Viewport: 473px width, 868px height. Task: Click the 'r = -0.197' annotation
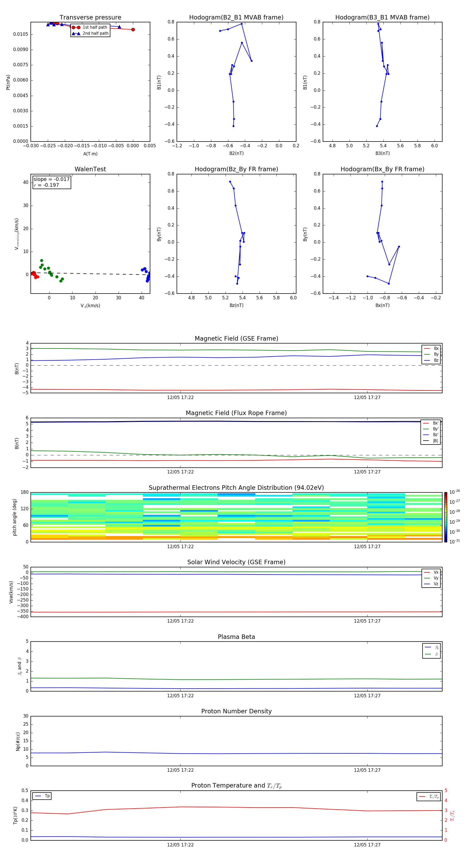click(46, 185)
